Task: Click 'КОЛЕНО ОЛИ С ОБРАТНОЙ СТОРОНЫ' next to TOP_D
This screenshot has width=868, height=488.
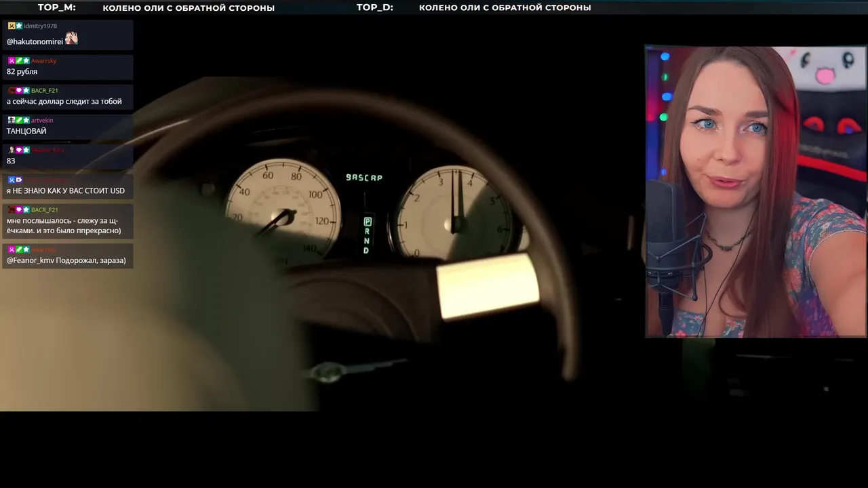Action: pos(505,8)
